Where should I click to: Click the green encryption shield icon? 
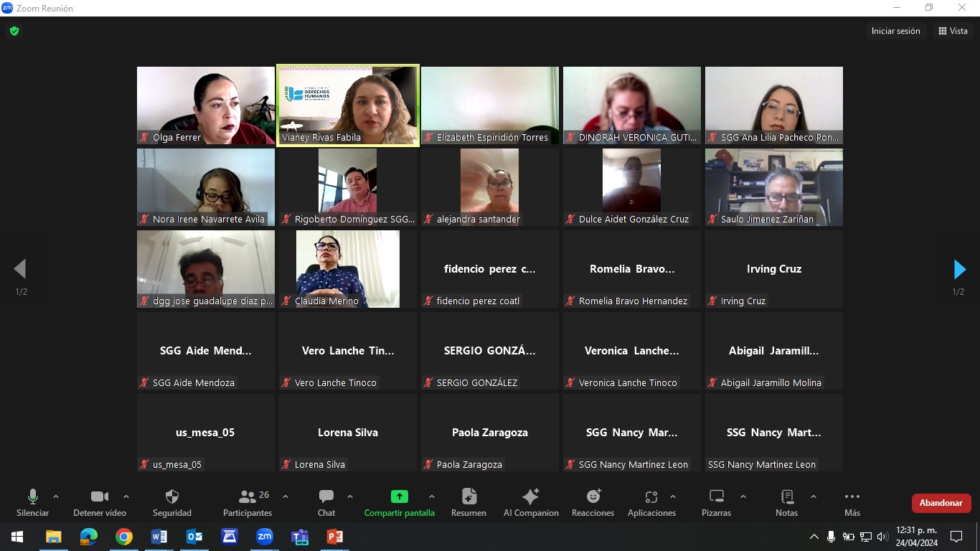(14, 31)
